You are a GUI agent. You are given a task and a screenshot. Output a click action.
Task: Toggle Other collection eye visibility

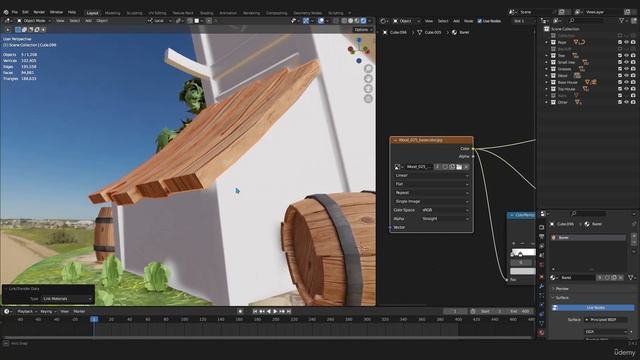point(627,102)
